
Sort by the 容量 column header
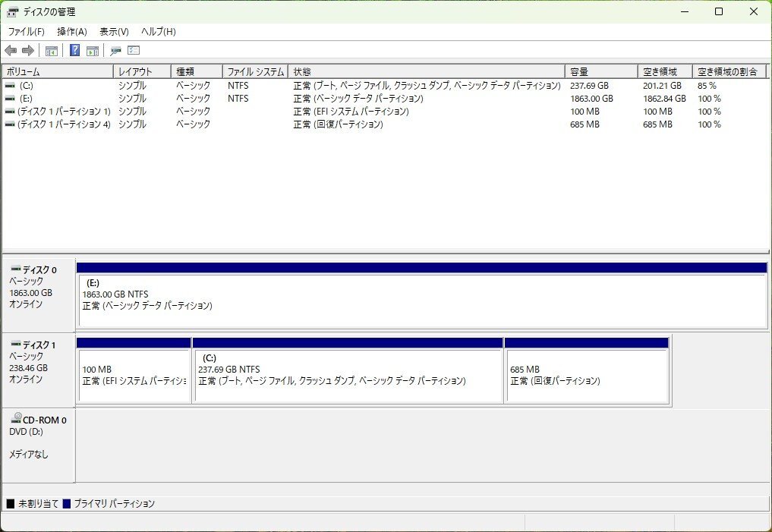click(601, 71)
